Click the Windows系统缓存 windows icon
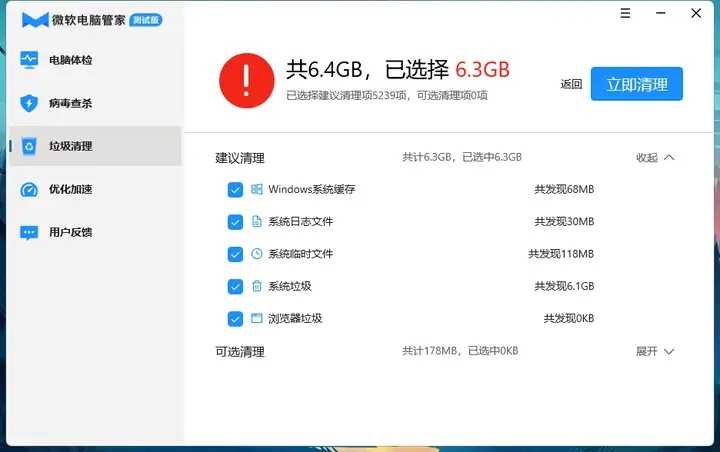The image size is (720, 452). 257,189
